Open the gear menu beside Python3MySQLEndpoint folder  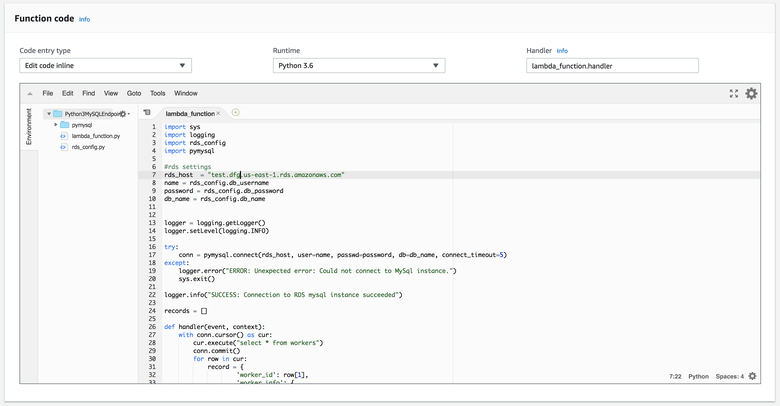click(123, 114)
